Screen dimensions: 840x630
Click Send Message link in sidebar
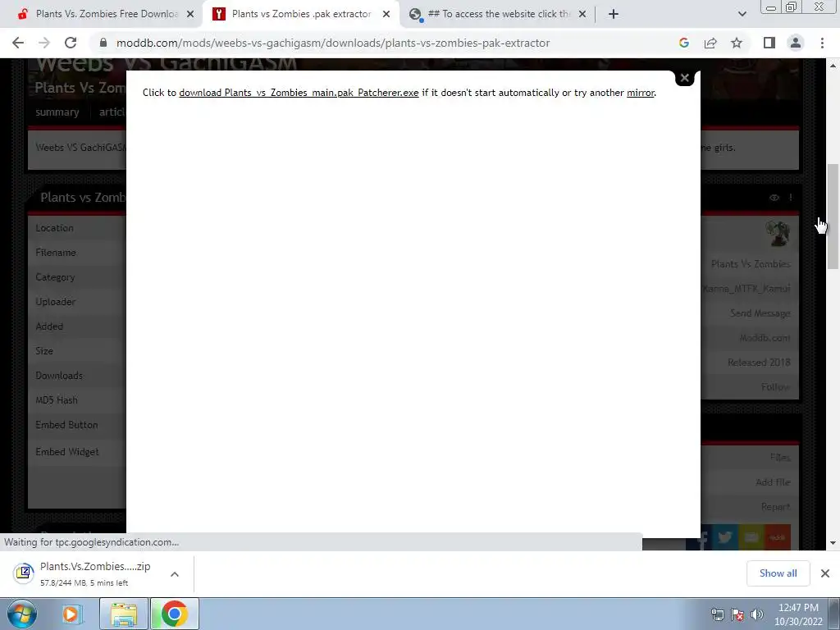pyautogui.click(x=760, y=313)
